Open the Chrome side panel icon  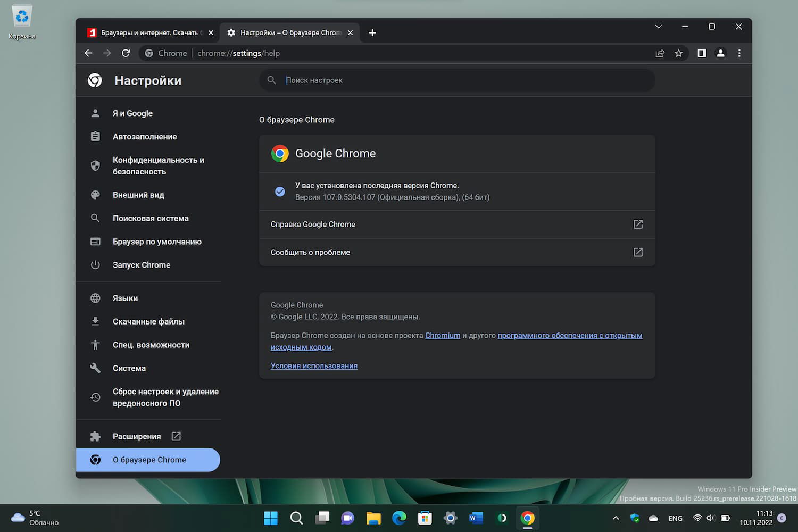[x=702, y=53]
